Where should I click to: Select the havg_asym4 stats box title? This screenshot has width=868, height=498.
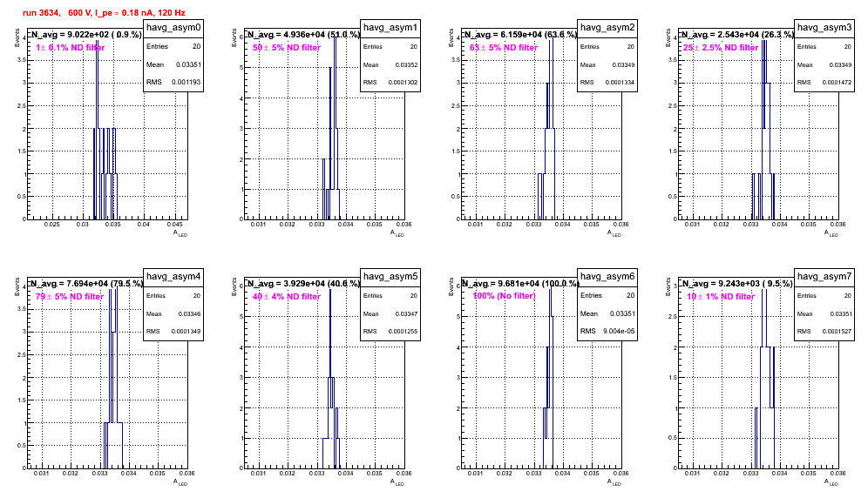click(x=173, y=276)
